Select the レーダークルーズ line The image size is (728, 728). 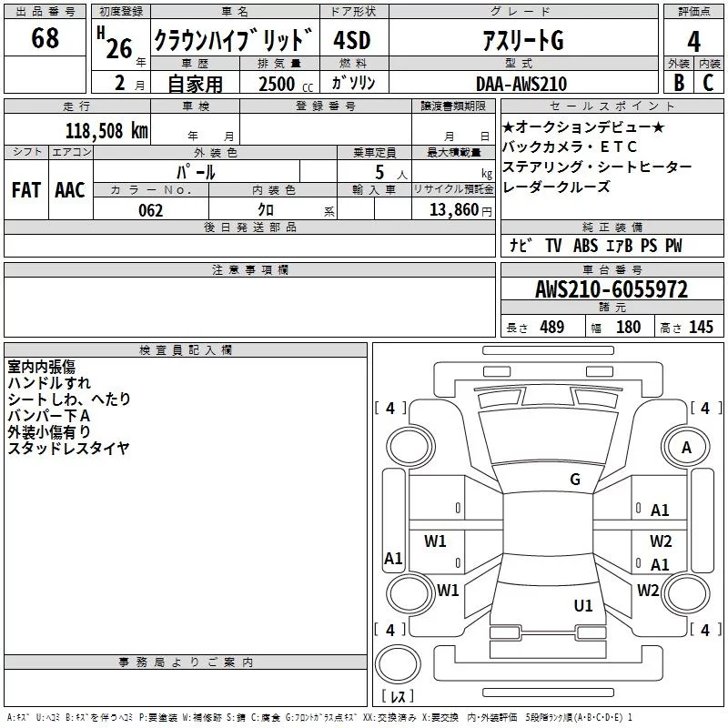(556, 187)
